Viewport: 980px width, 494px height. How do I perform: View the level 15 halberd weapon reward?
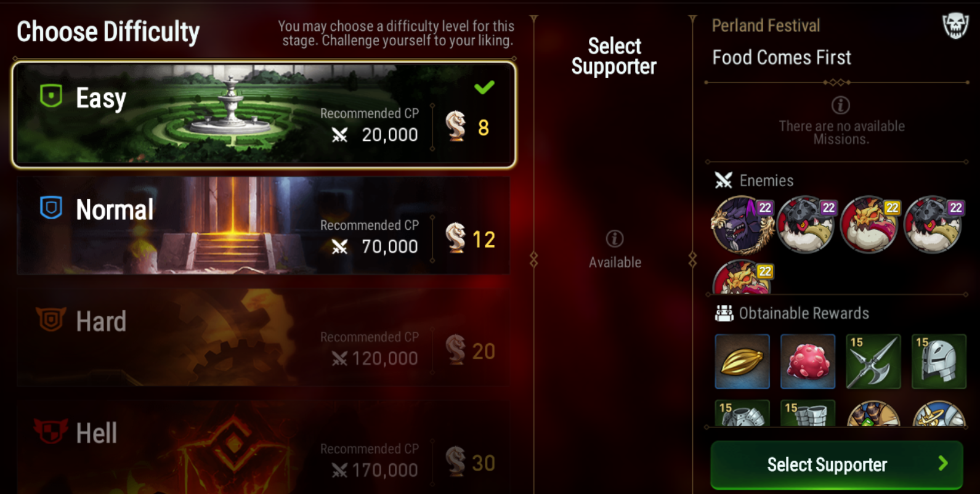pyautogui.click(x=873, y=362)
